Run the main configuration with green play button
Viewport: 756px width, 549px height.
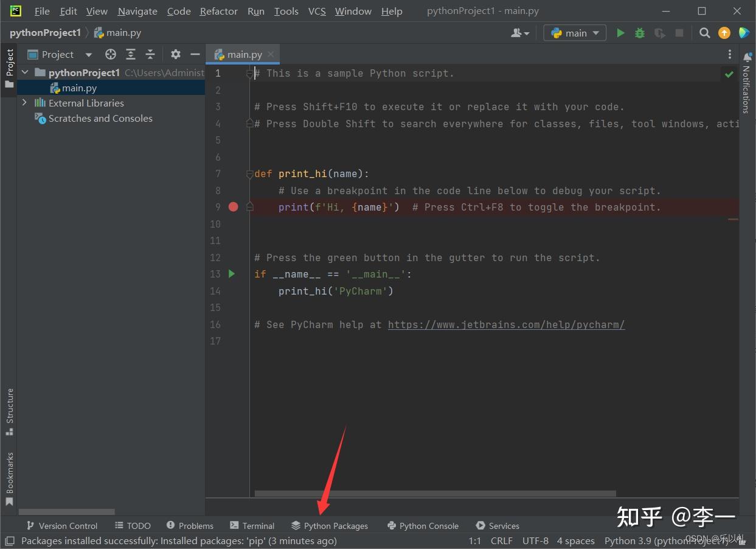(620, 33)
